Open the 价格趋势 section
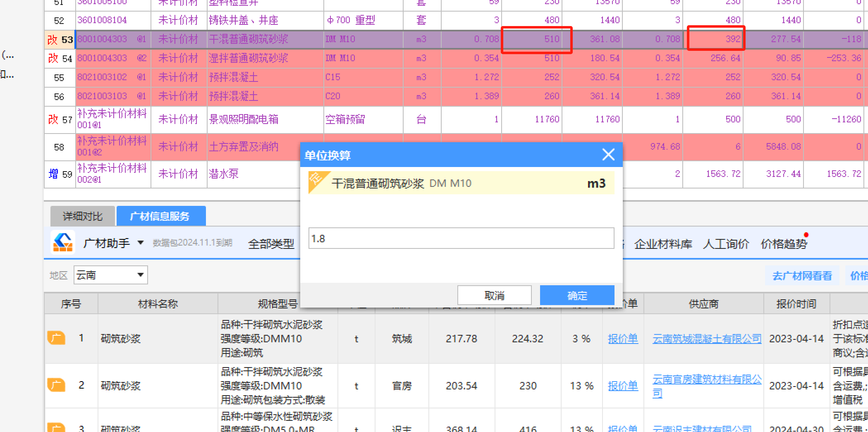The height and width of the screenshot is (432, 868). 784,244
